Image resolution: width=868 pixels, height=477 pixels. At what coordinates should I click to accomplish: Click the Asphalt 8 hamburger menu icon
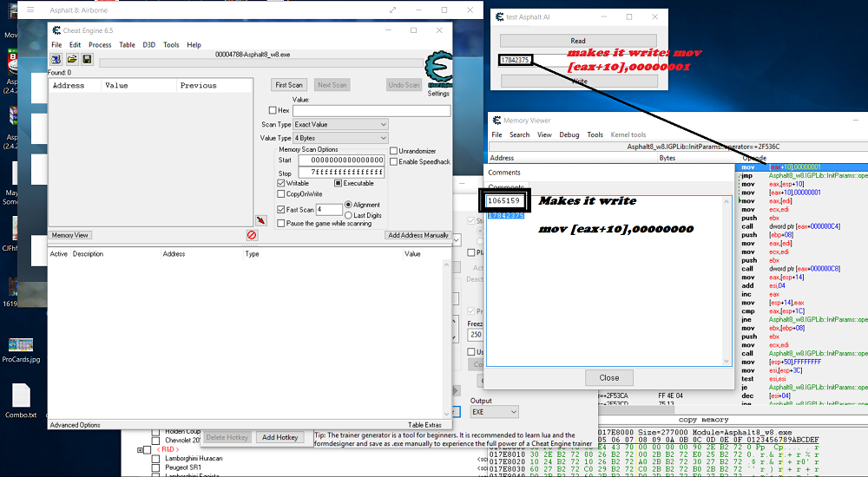point(30,10)
